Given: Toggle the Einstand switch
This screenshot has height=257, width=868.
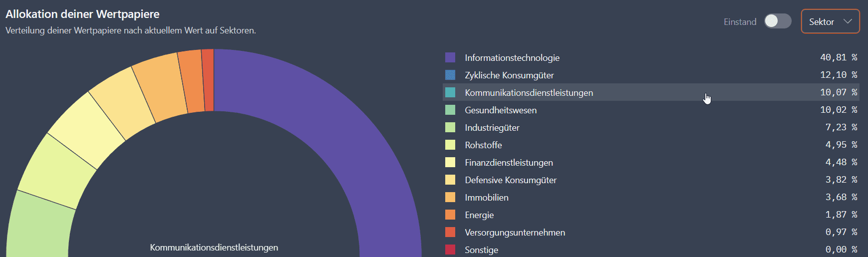Looking at the screenshot, I should click(778, 21).
